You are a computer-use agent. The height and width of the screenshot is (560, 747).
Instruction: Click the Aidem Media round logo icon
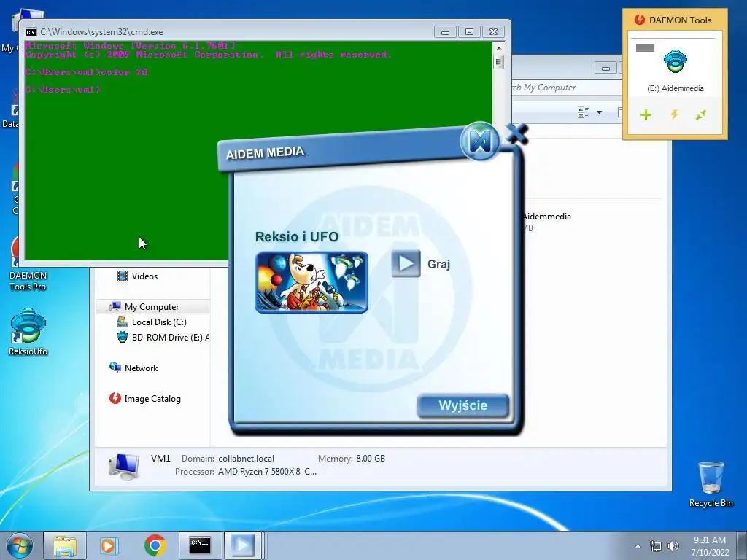480,141
